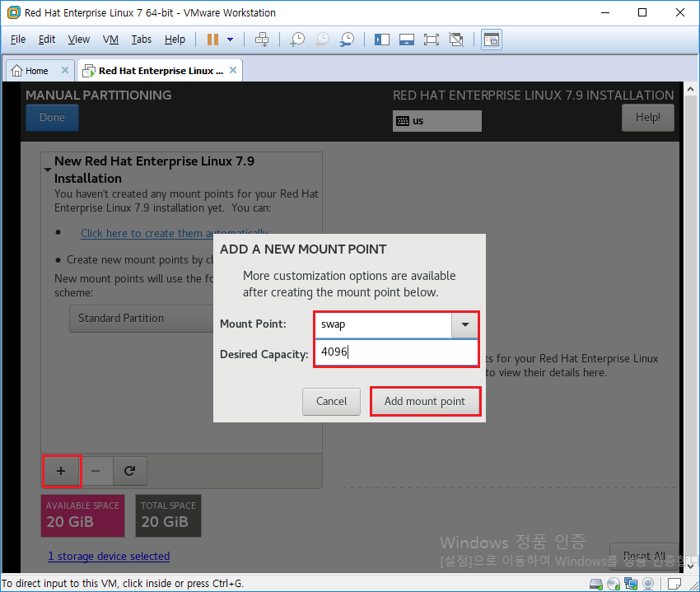Expand the Mount Point dropdown arrow
The image size is (700, 592).
(x=464, y=324)
